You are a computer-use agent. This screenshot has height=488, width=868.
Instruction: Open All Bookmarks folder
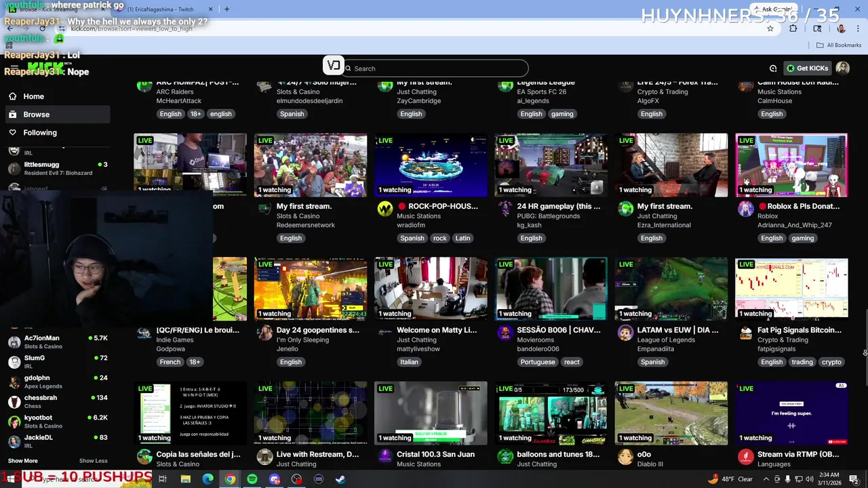[x=839, y=45]
